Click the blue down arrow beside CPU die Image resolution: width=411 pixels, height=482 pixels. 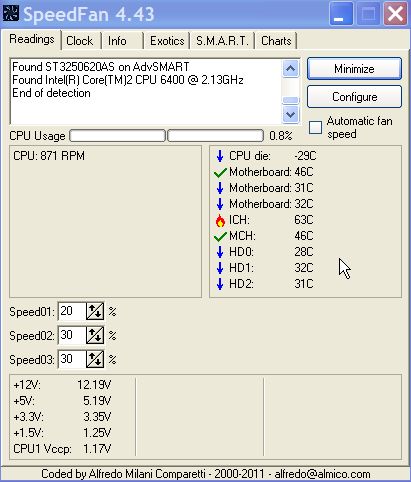(x=220, y=156)
